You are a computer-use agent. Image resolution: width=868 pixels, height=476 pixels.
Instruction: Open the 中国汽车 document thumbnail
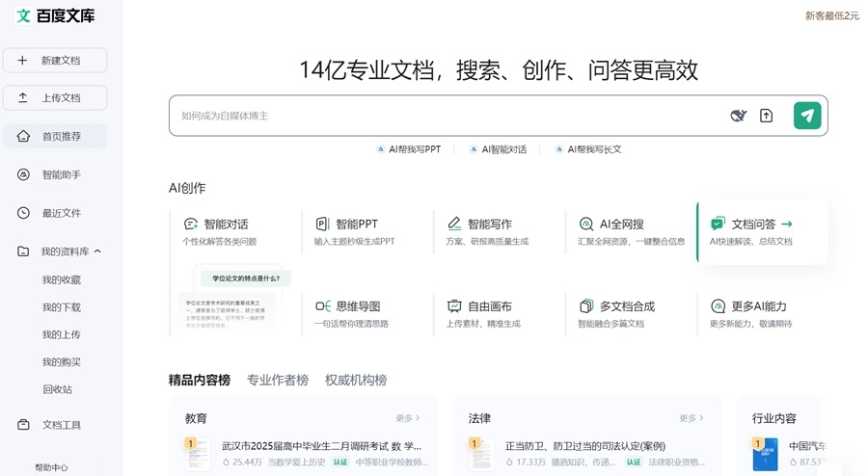point(765,454)
